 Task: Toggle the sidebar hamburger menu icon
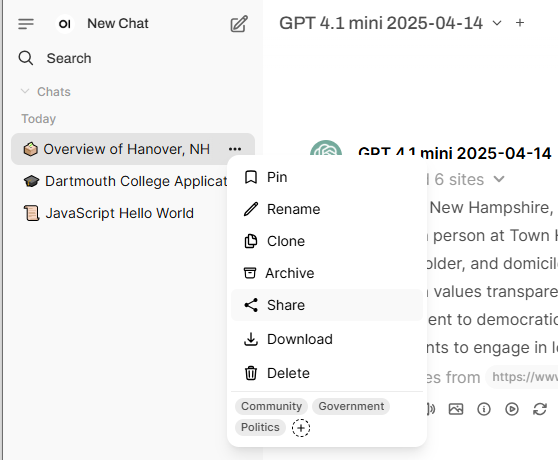click(26, 24)
